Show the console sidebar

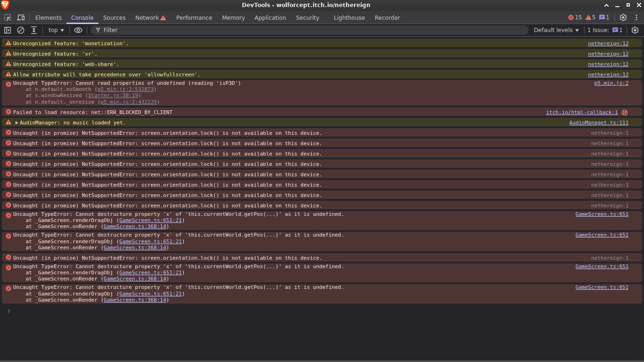(x=8, y=30)
